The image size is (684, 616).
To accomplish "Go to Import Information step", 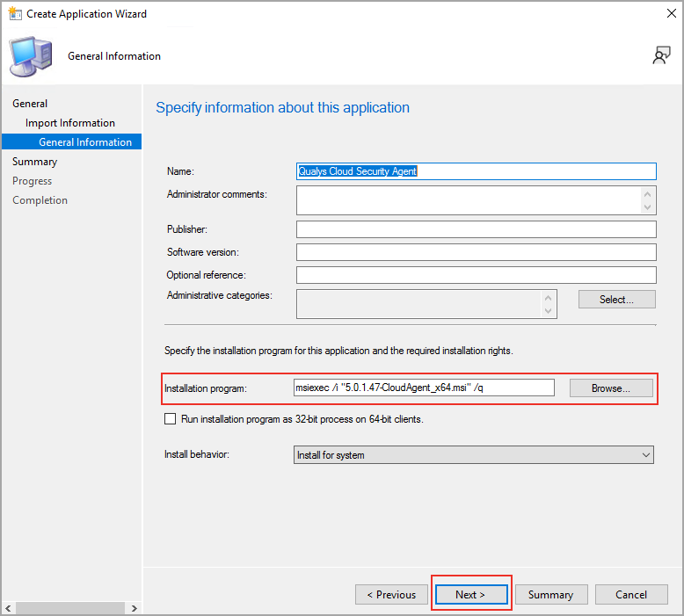I will click(x=69, y=123).
